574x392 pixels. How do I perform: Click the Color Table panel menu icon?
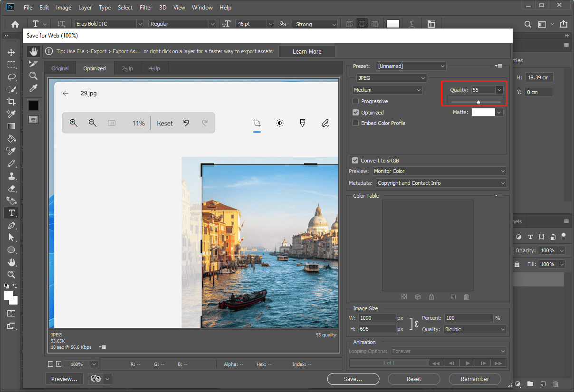click(498, 195)
